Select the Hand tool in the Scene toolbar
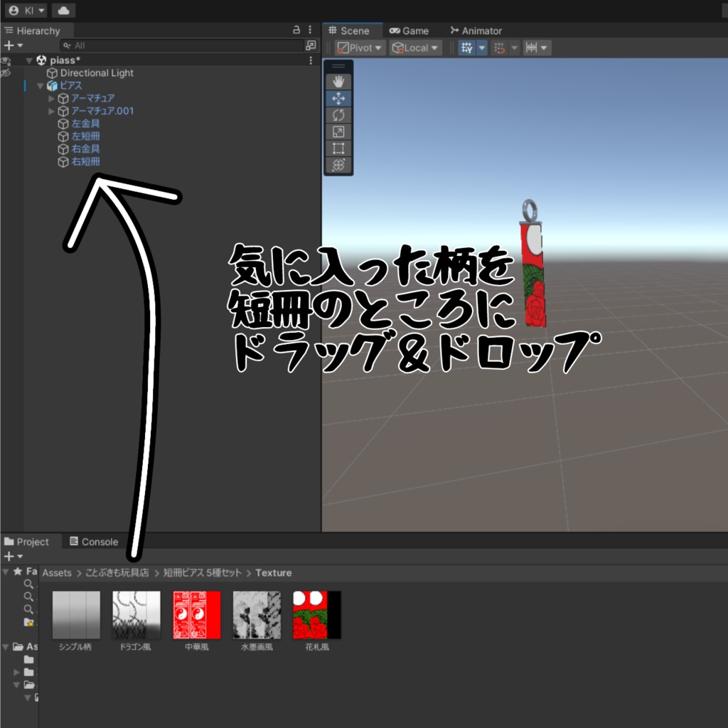Image resolution: width=728 pixels, height=728 pixels. click(339, 80)
